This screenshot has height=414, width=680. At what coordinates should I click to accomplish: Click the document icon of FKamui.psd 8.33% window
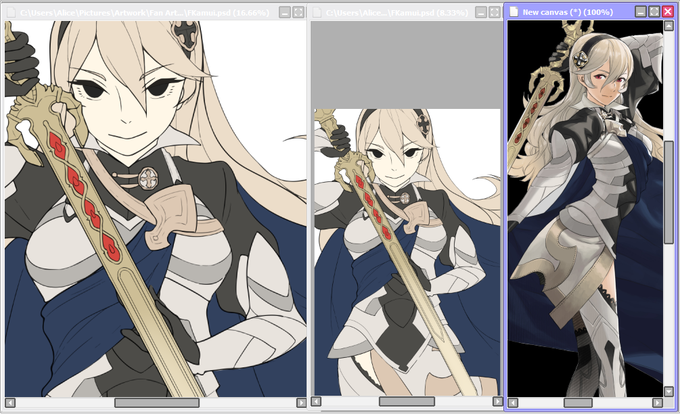tap(317, 12)
